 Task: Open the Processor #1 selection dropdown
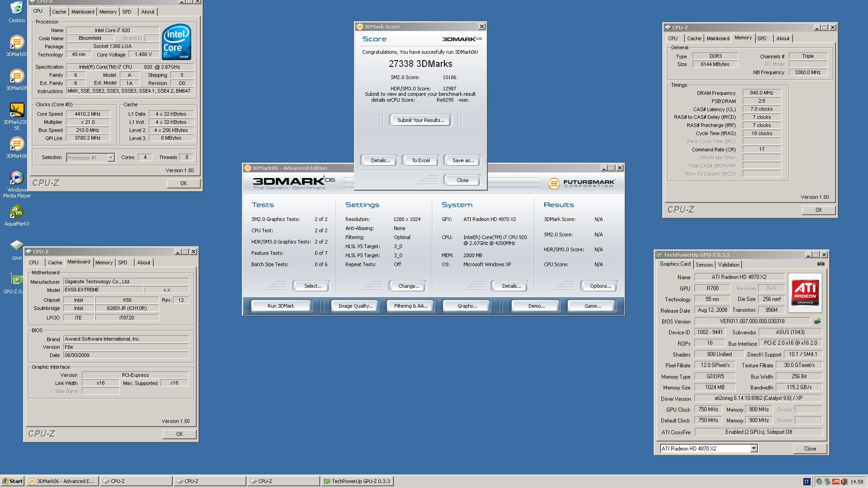click(x=111, y=158)
